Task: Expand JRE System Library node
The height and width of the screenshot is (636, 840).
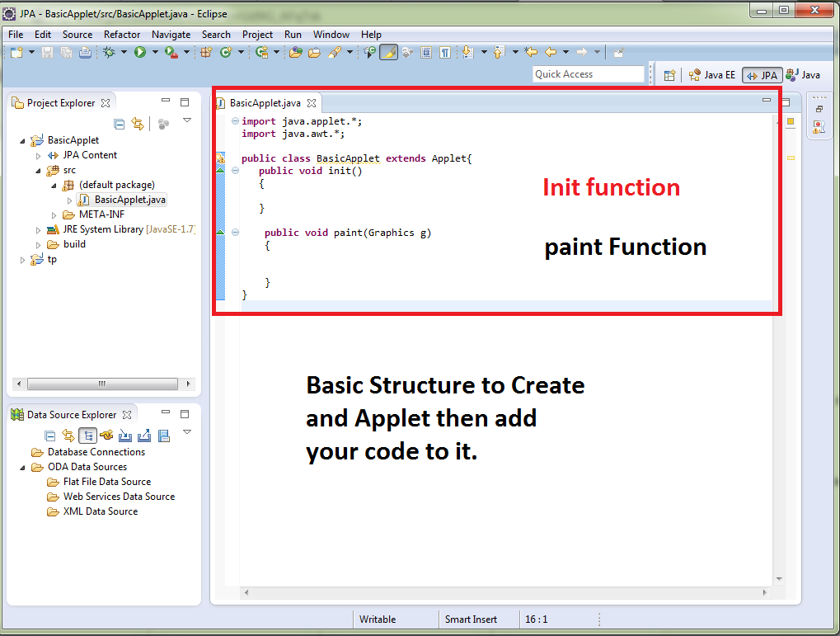Action: (x=38, y=230)
